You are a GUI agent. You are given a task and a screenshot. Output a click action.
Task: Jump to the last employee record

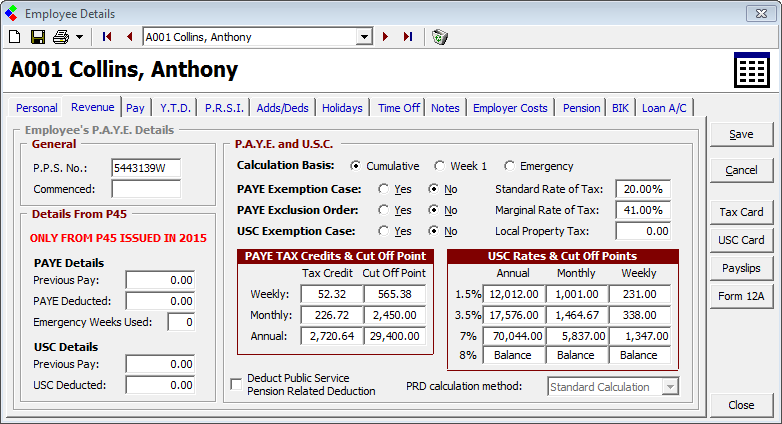coord(407,37)
